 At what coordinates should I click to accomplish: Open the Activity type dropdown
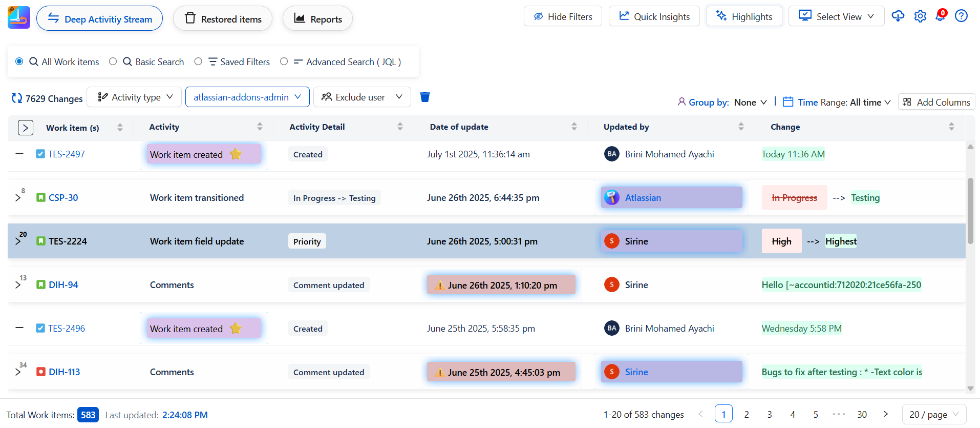[134, 97]
